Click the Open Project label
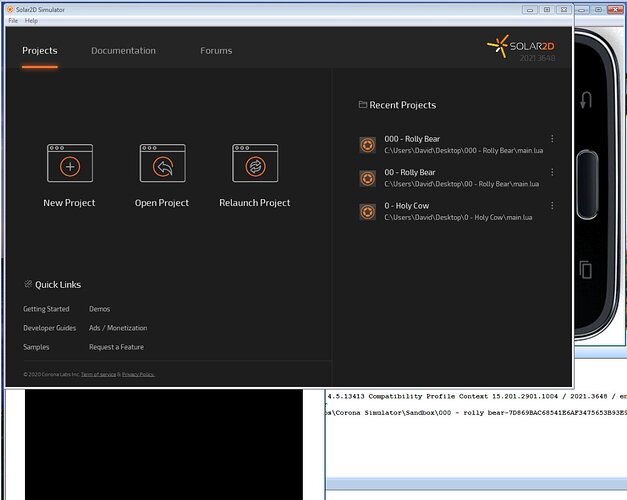The image size is (627, 500). pos(162,203)
